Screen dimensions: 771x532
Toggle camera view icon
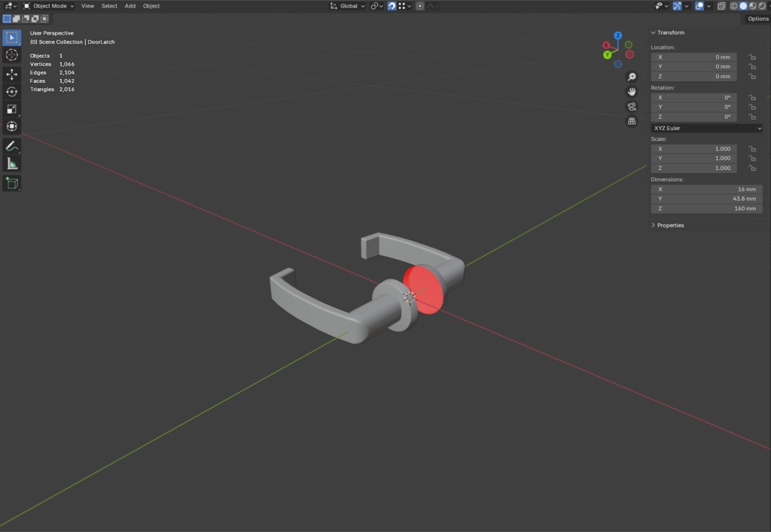pos(632,106)
